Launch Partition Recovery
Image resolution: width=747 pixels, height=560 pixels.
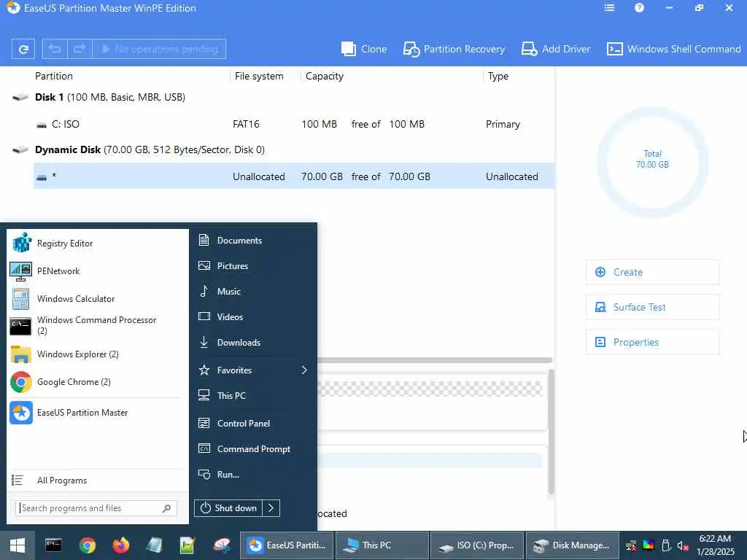coord(454,49)
